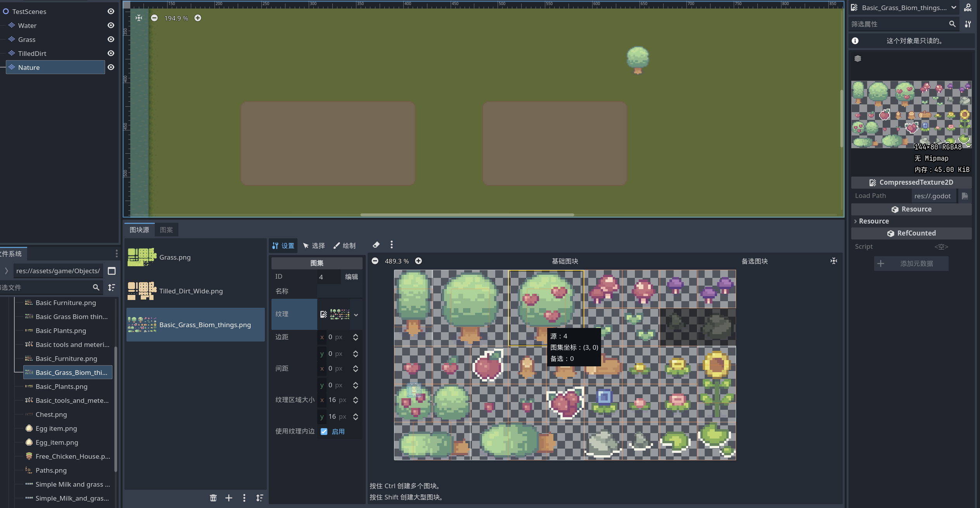Center the atlas view icon

click(833, 261)
